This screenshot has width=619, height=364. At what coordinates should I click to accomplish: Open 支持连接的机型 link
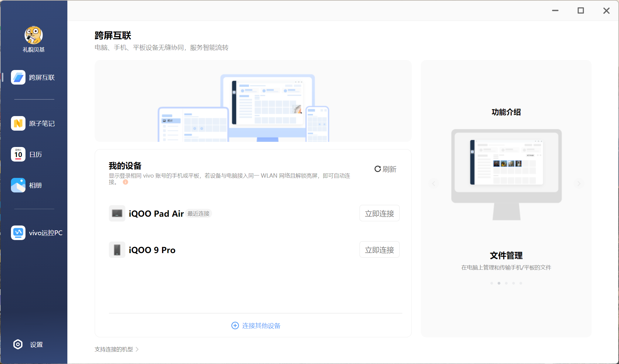click(117, 349)
